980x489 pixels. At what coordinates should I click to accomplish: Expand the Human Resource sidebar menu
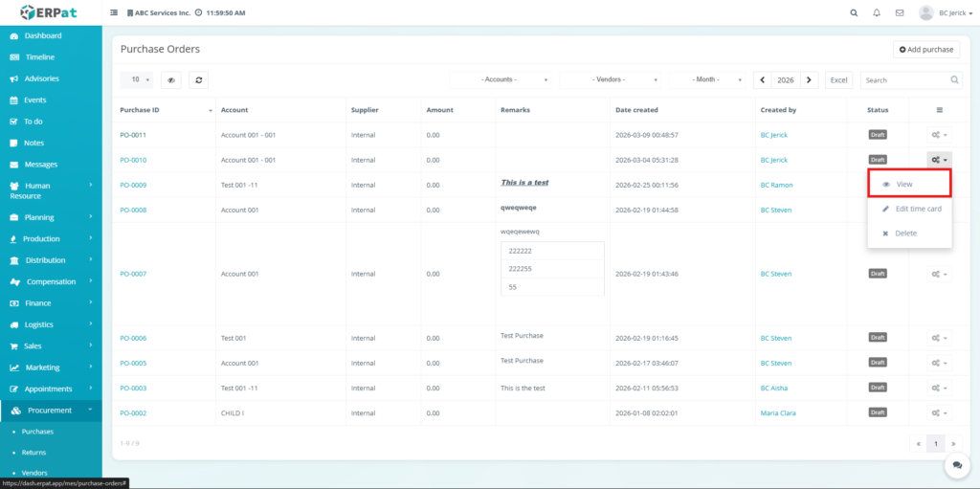coord(51,190)
